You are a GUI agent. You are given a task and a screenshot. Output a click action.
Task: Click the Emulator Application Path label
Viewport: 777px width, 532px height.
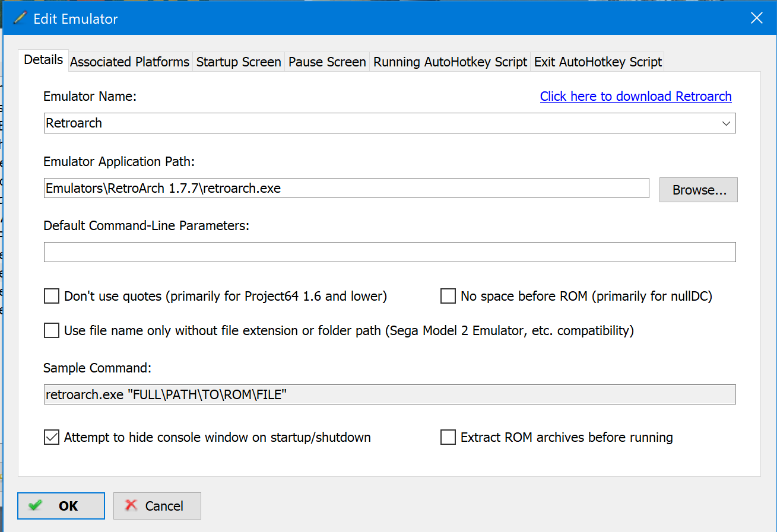[119, 161]
